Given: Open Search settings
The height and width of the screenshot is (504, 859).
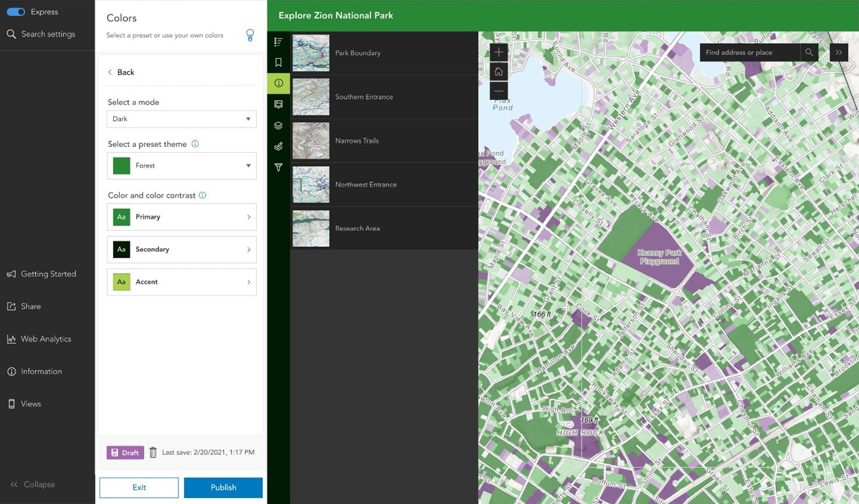Looking at the screenshot, I should pyautogui.click(x=41, y=34).
